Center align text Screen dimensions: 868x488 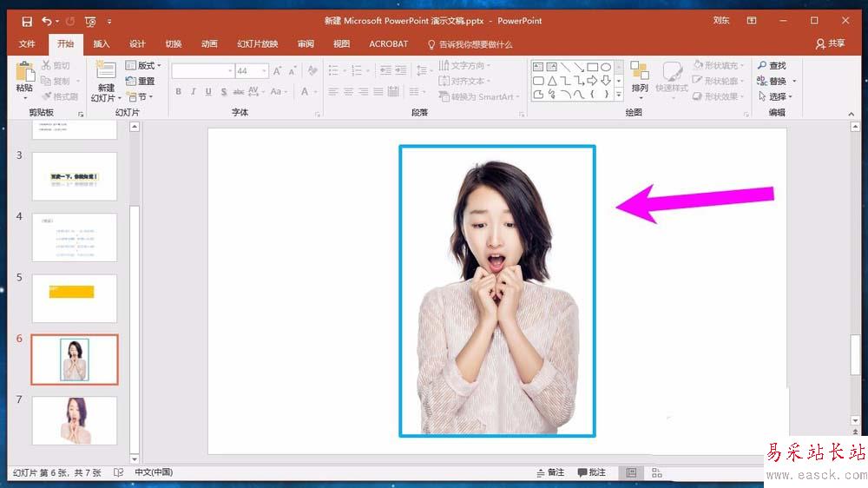click(x=348, y=92)
